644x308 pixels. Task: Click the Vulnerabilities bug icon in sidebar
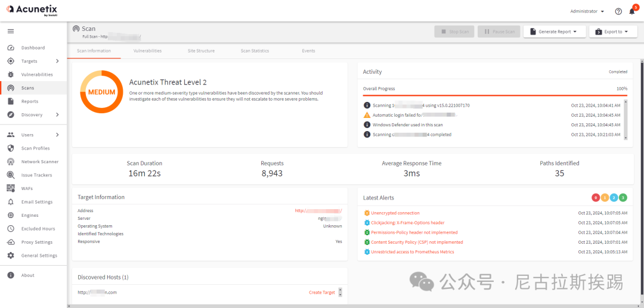11,74
